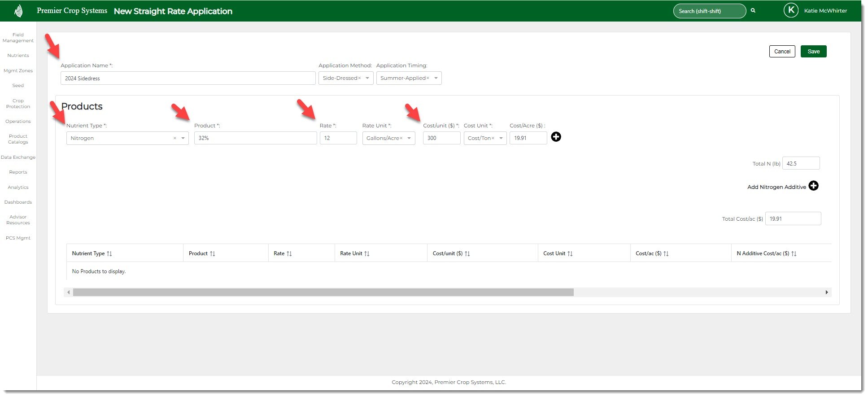Click the search magnifier icon
Screen dimensions: 868x397
tap(753, 10)
